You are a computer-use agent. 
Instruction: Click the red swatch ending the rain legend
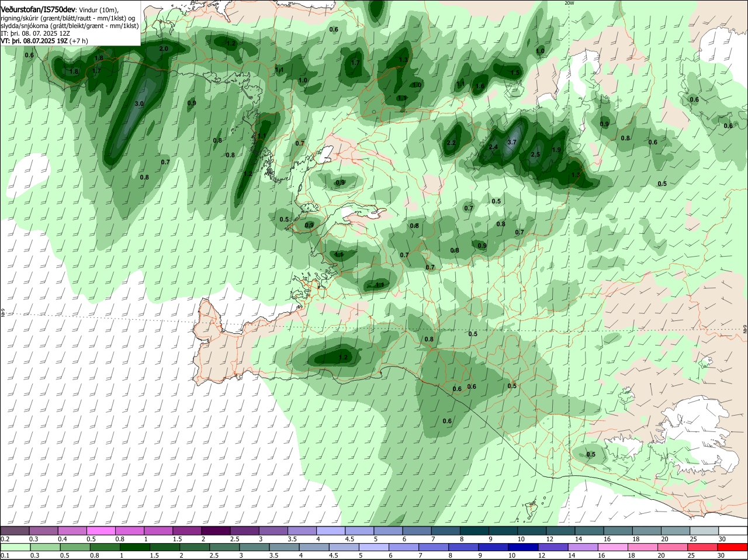733,547
